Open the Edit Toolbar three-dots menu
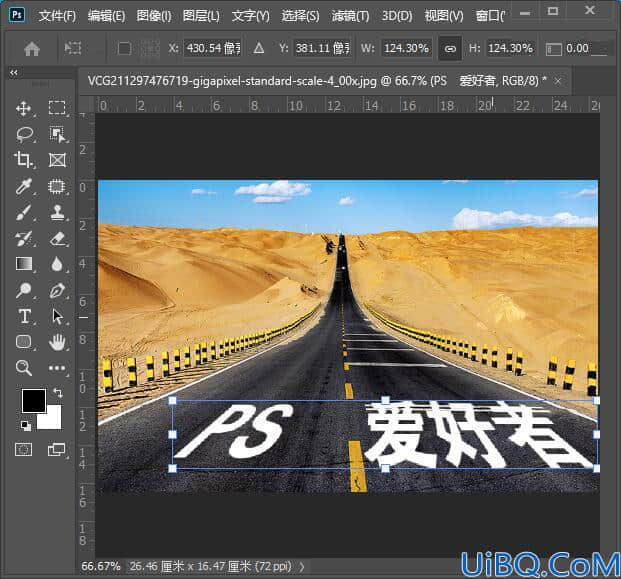 (x=57, y=368)
